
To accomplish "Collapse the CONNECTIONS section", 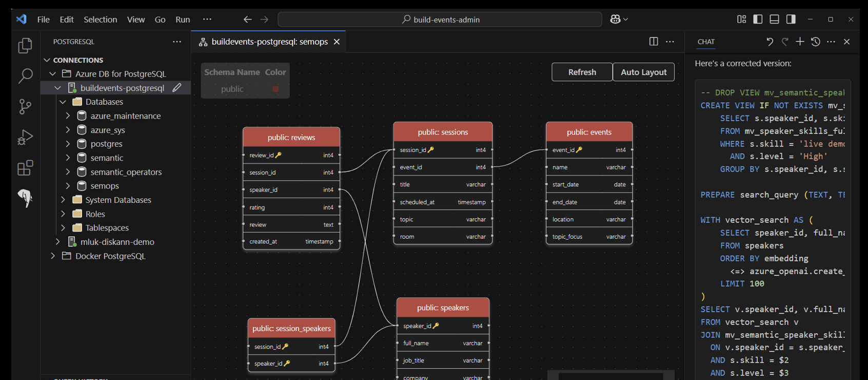I will [x=47, y=60].
